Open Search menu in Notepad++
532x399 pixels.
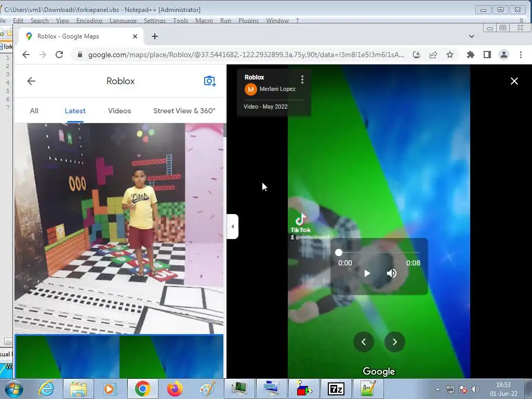point(39,21)
